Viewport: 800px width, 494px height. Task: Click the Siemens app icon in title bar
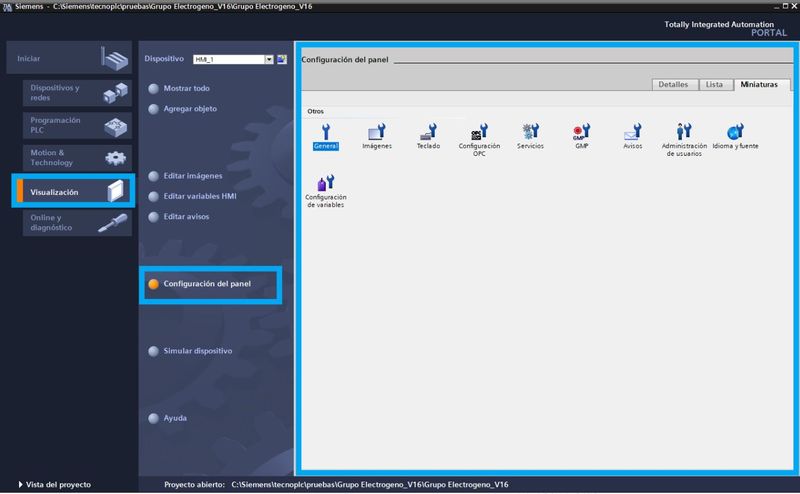pos(7,7)
